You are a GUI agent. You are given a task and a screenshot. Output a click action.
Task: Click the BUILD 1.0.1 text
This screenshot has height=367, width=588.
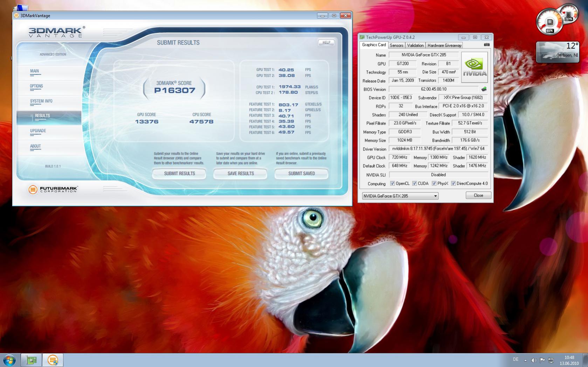coord(53,166)
